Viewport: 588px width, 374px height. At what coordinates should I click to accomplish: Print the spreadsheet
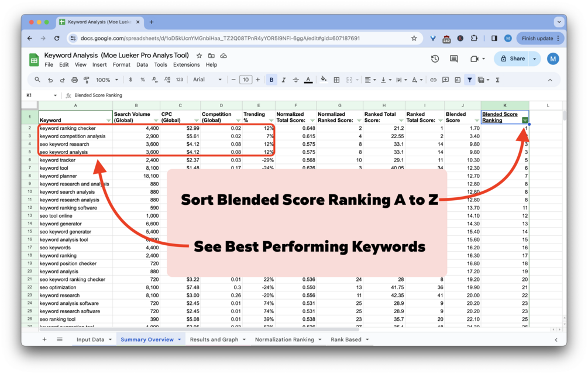point(74,80)
